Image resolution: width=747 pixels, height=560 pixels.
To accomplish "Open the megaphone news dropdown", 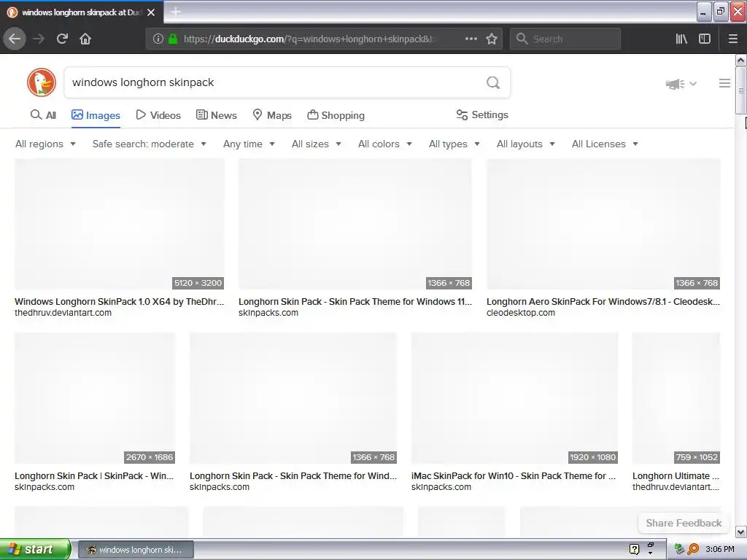I will 681,84.
